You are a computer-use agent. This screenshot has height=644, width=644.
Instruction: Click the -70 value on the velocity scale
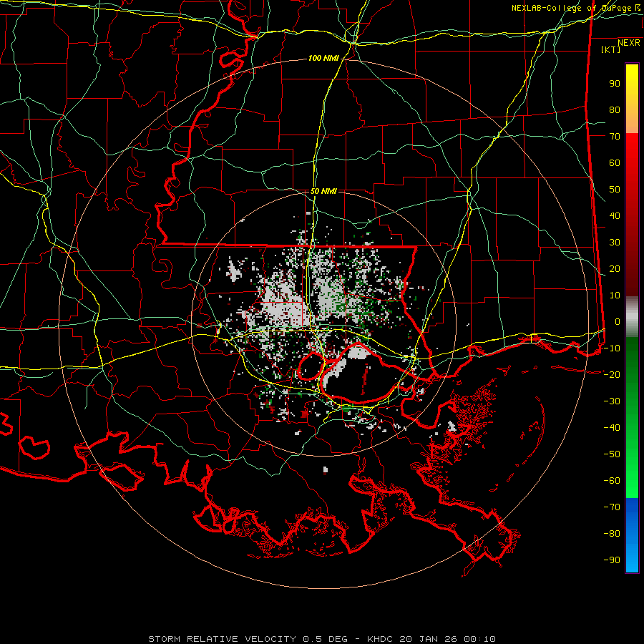[x=612, y=507]
